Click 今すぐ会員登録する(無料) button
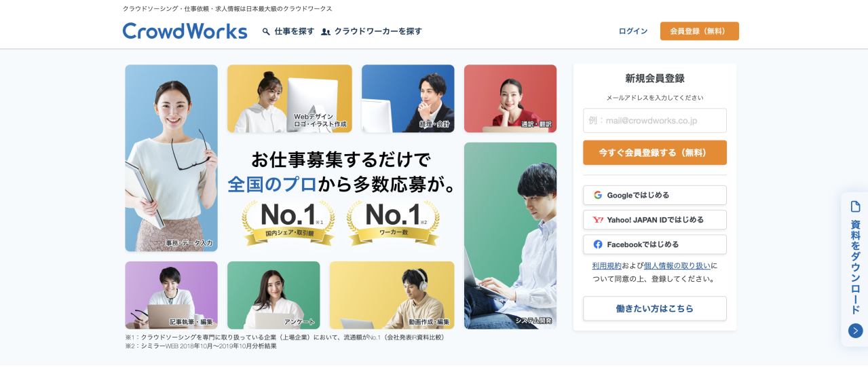 point(655,153)
